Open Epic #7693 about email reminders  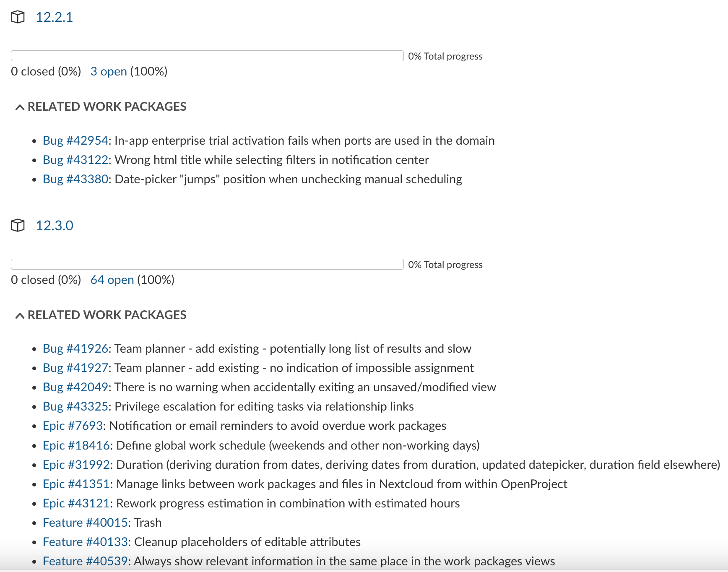point(73,425)
